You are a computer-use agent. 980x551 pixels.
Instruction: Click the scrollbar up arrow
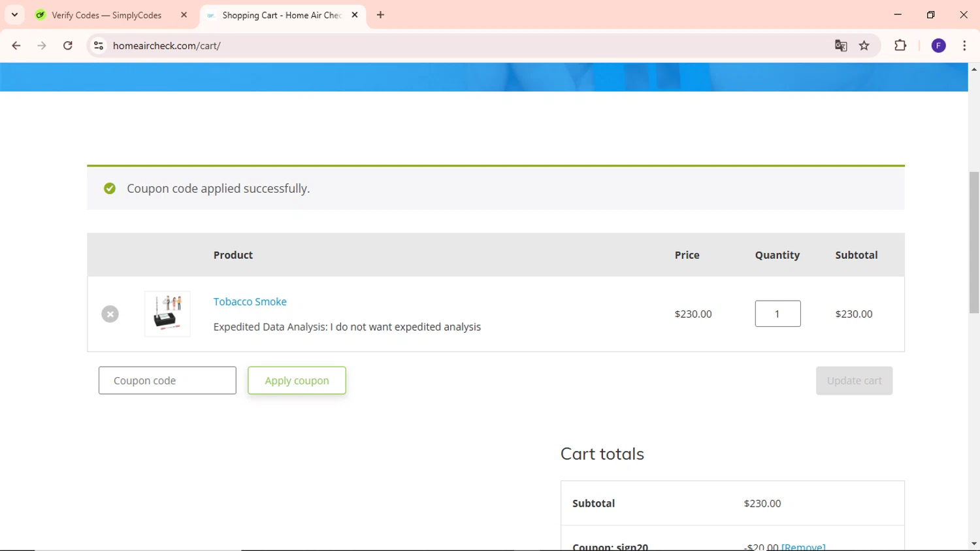tap(974, 69)
